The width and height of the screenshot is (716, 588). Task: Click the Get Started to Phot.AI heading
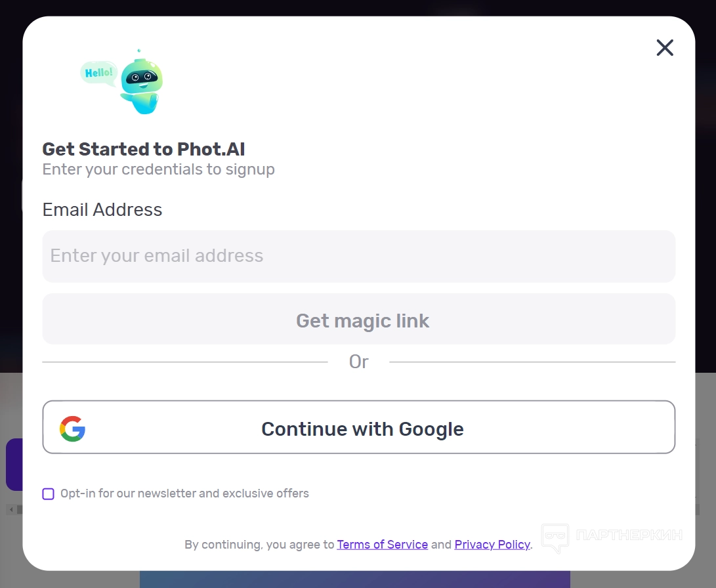tap(144, 149)
